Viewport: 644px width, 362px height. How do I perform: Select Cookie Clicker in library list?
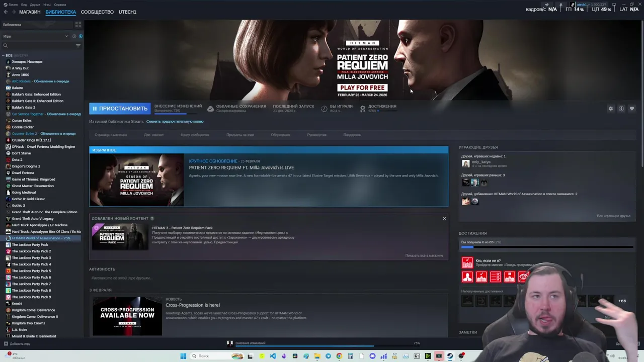[23, 127]
